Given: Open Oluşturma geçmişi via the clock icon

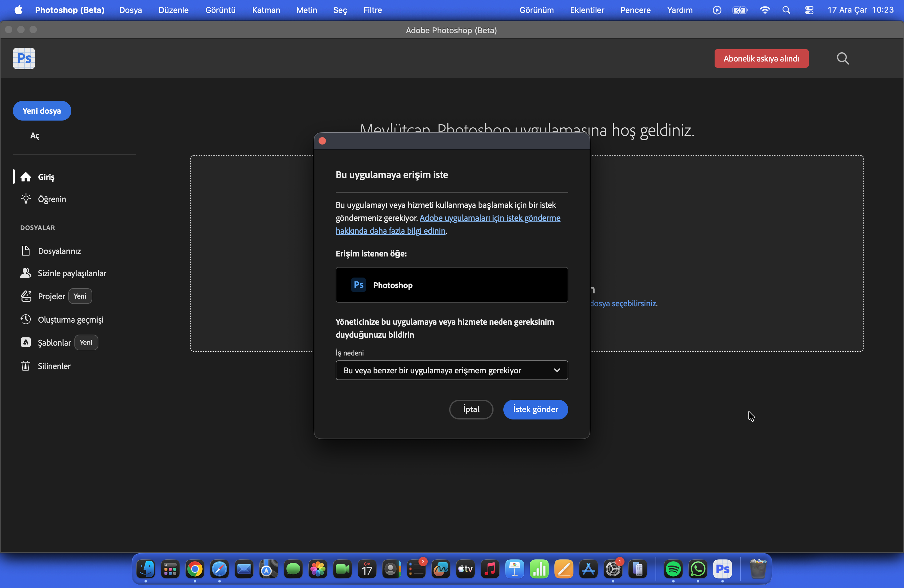Looking at the screenshot, I should click(x=26, y=320).
